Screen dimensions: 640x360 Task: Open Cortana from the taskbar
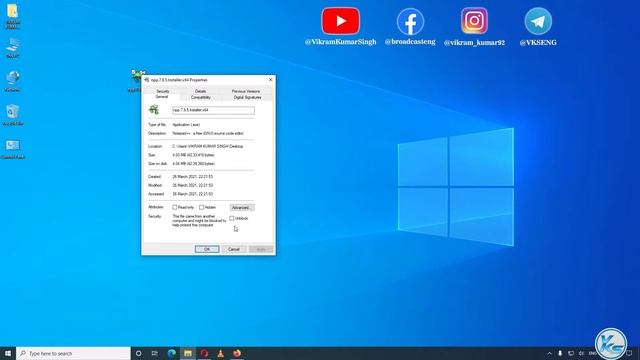point(139,353)
